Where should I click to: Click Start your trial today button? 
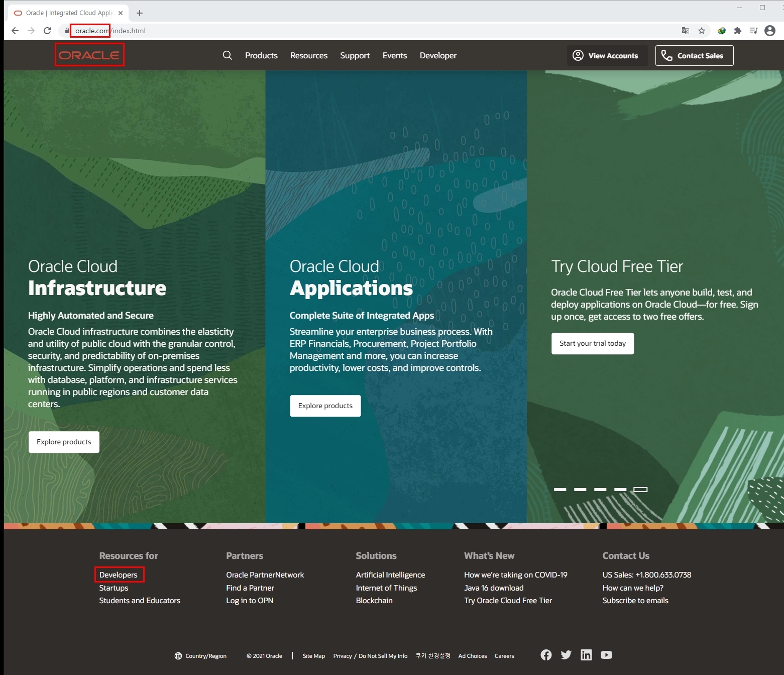pos(593,343)
